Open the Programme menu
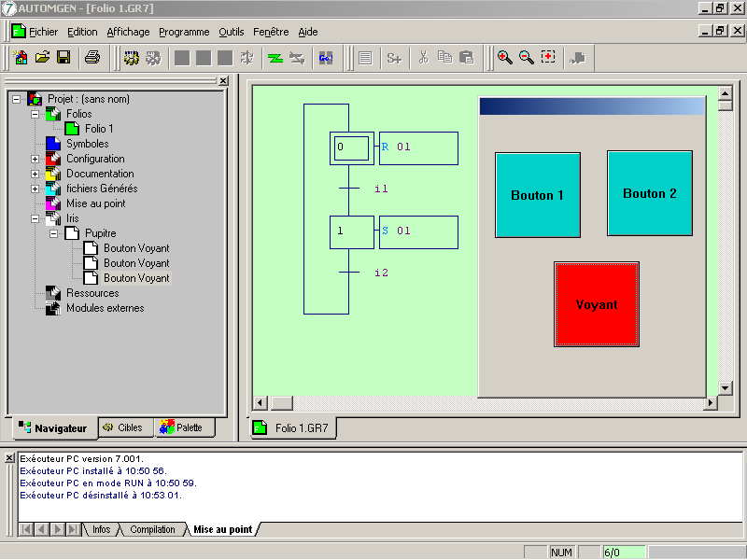 [184, 32]
